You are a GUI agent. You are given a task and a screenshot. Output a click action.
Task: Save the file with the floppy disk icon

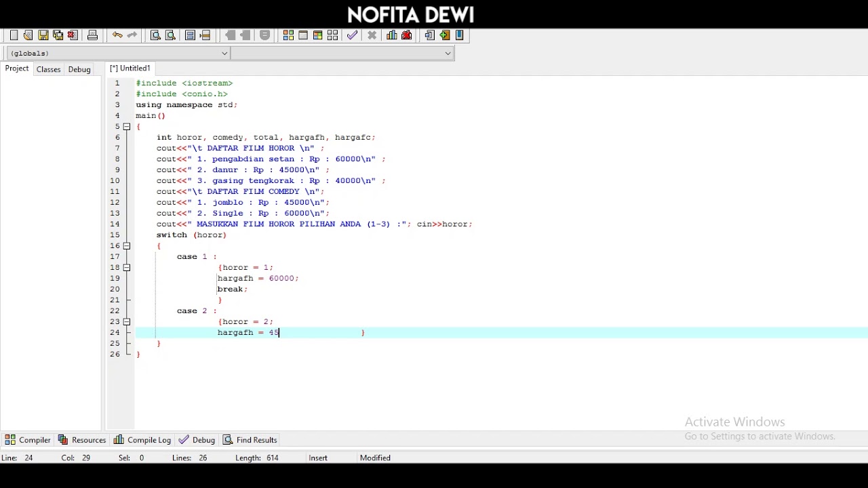click(x=43, y=35)
